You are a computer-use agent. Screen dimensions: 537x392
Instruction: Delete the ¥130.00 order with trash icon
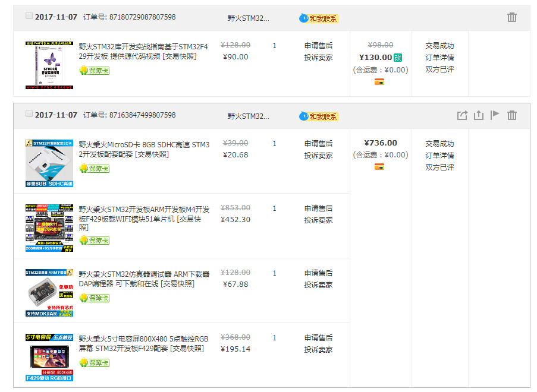(x=511, y=17)
